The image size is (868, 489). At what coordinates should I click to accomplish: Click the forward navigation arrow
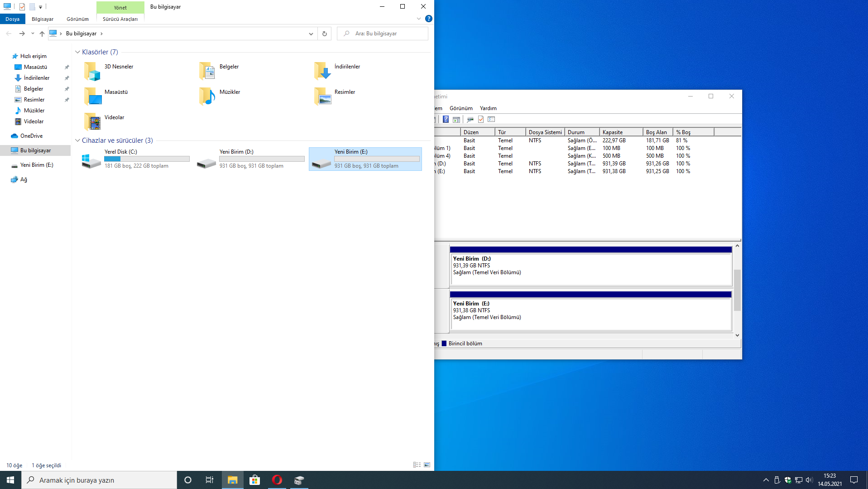tap(22, 34)
